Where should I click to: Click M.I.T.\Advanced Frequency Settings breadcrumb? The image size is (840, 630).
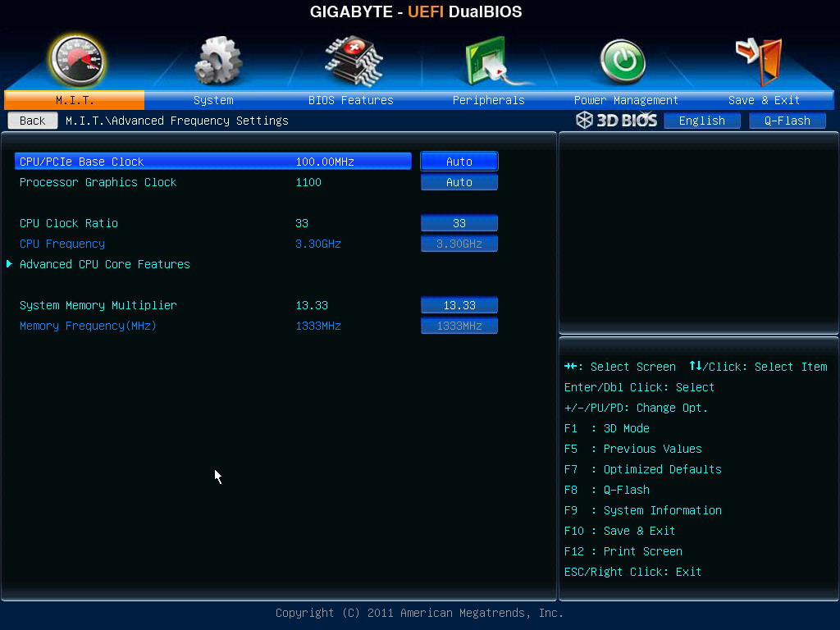177,121
